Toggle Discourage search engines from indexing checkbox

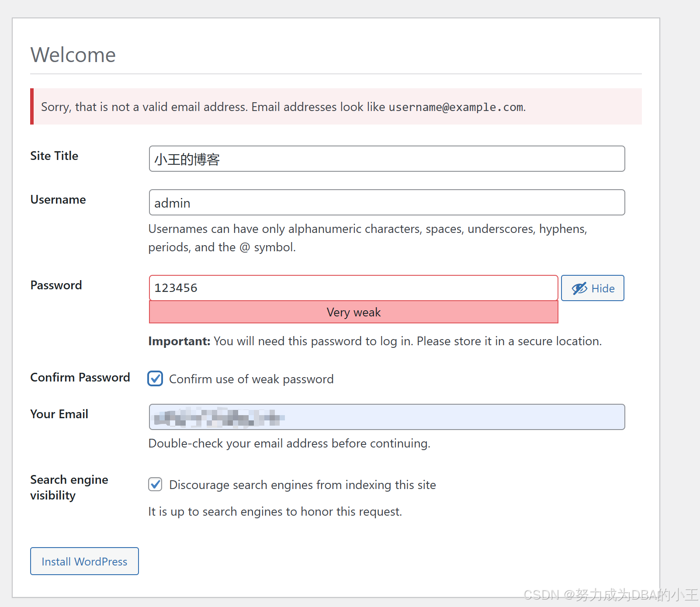tap(155, 484)
